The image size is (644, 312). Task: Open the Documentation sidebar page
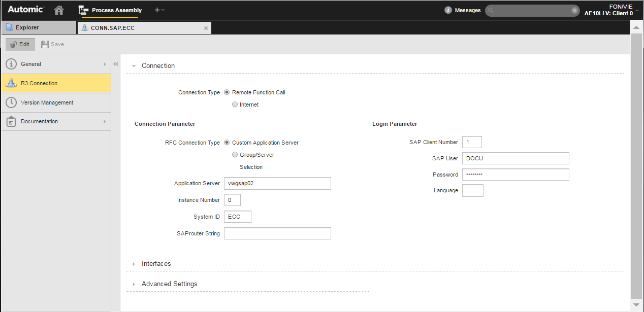point(39,122)
